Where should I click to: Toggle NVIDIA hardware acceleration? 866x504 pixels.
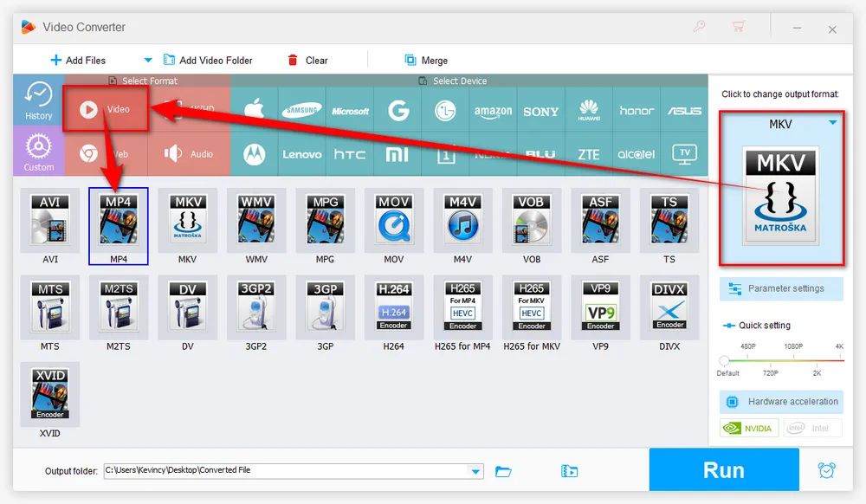(x=749, y=428)
